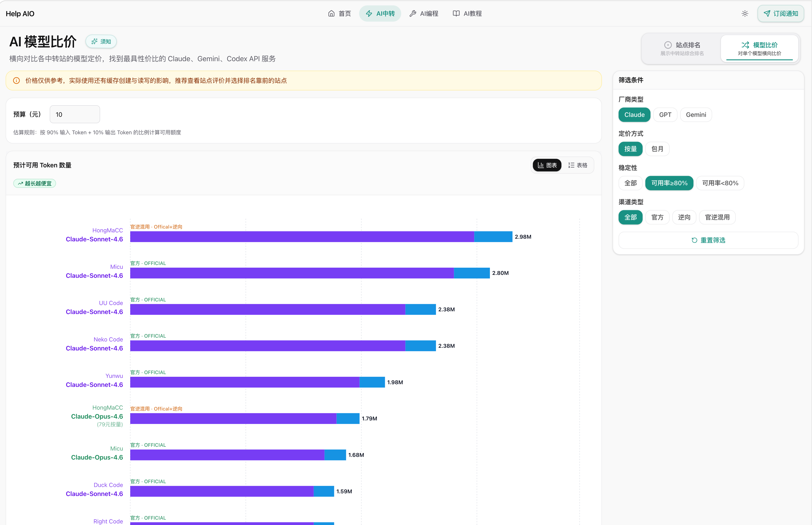812x525 pixels.
Task: Open the AI教程 book menu item
Action: click(467, 14)
